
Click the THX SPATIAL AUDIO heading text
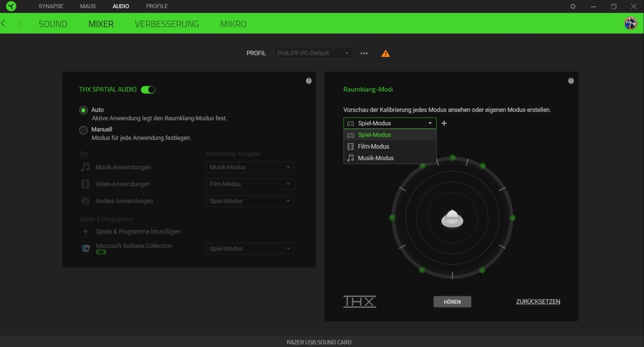(108, 90)
